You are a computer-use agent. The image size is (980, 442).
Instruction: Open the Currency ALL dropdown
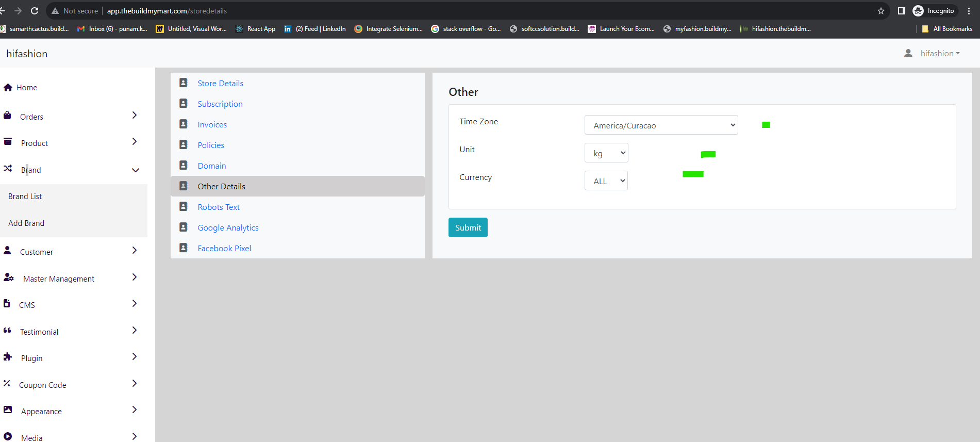tap(606, 181)
